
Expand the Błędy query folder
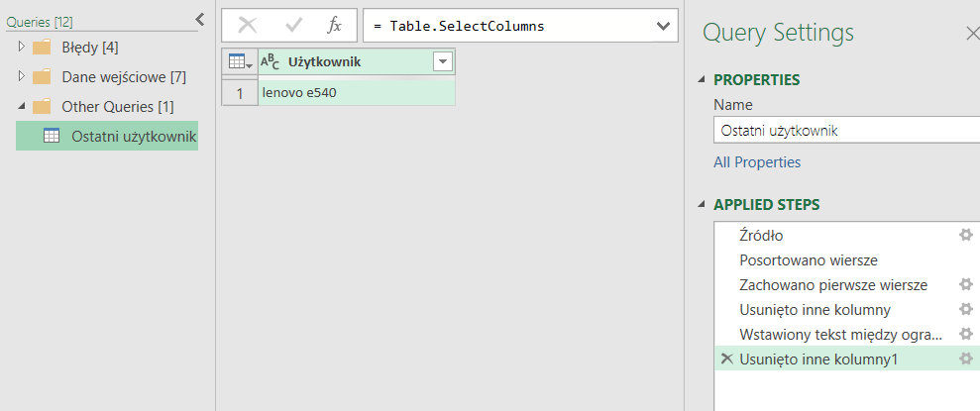(x=22, y=47)
